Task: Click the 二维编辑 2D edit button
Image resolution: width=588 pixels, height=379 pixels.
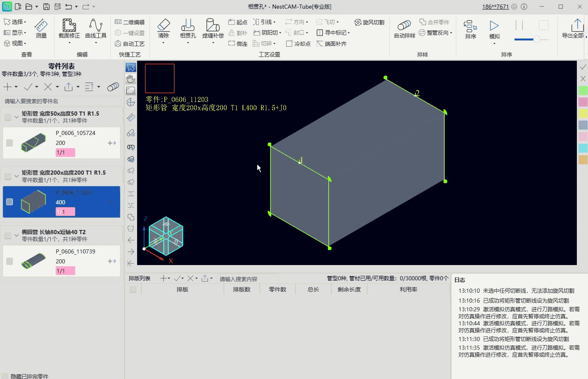Action: (130, 22)
